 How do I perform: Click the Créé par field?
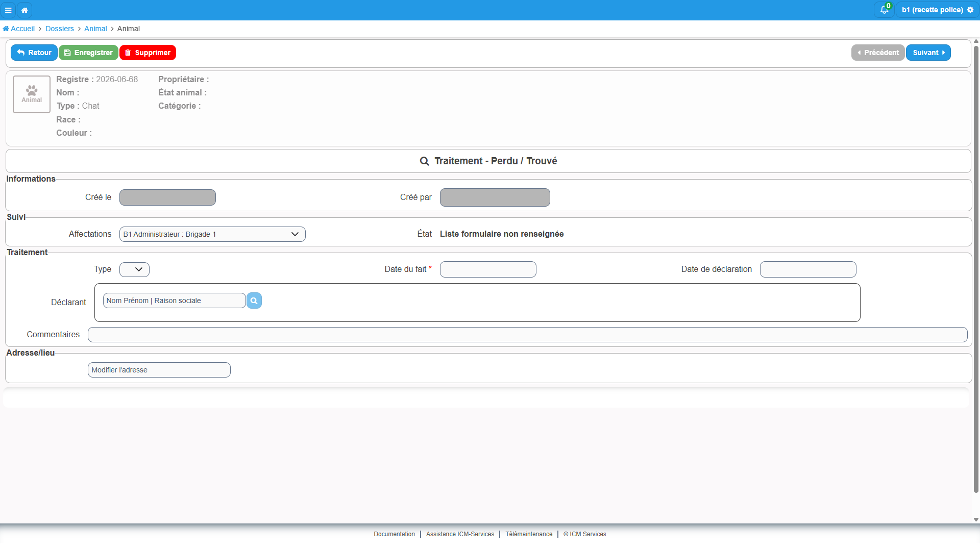(495, 197)
